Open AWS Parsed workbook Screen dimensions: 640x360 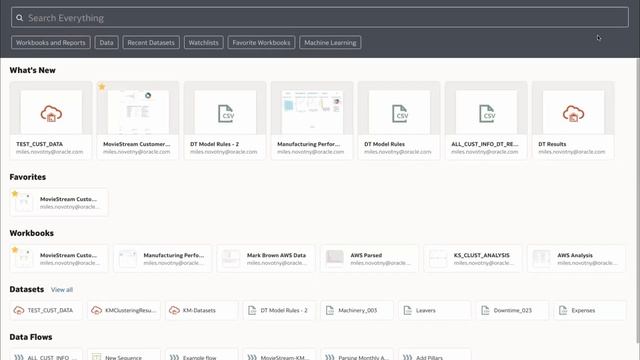coord(369,258)
